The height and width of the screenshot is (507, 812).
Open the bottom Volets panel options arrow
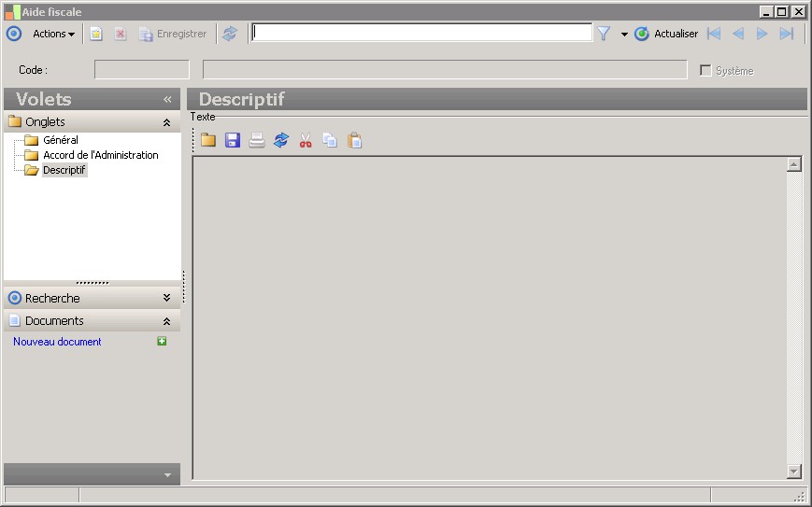(x=167, y=475)
